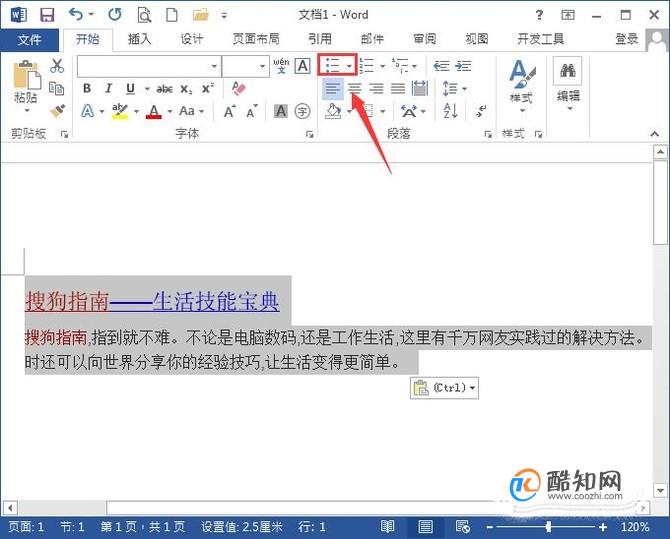Image resolution: width=670 pixels, height=539 pixels.
Task: Click the Superscript button
Action: click(208, 88)
